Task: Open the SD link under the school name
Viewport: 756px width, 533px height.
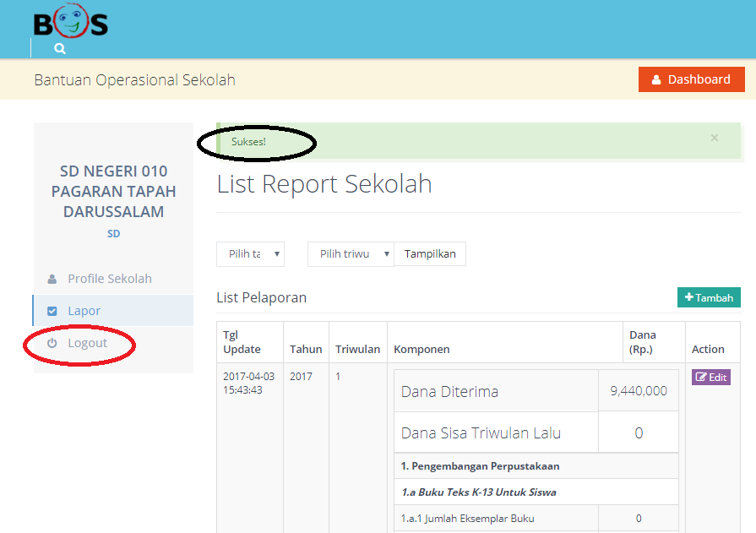Action: click(113, 233)
